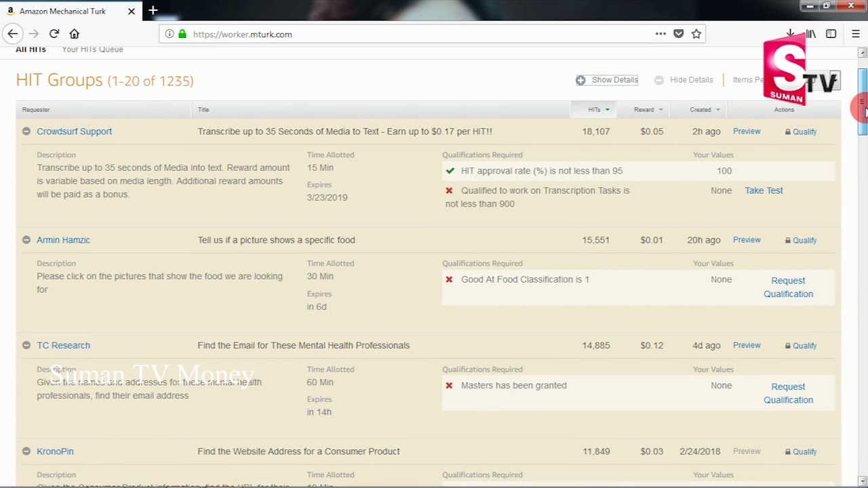
Task: Click the address bar URL field
Action: coord(420,34)
